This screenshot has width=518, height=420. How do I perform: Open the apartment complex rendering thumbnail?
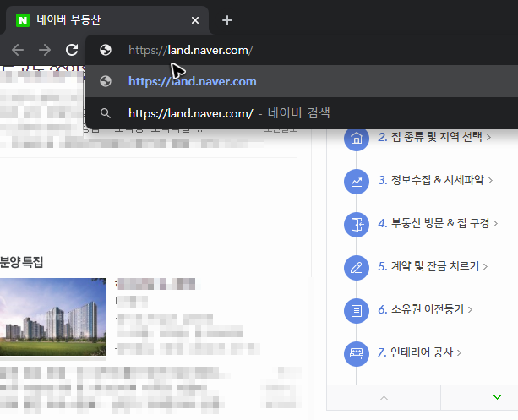(x=53, y=317)
